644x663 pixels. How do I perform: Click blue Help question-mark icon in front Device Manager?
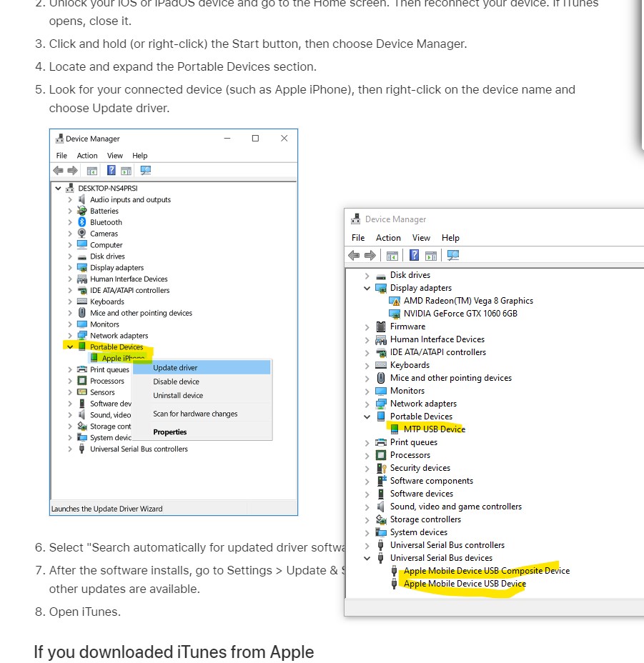pos(415,255)
